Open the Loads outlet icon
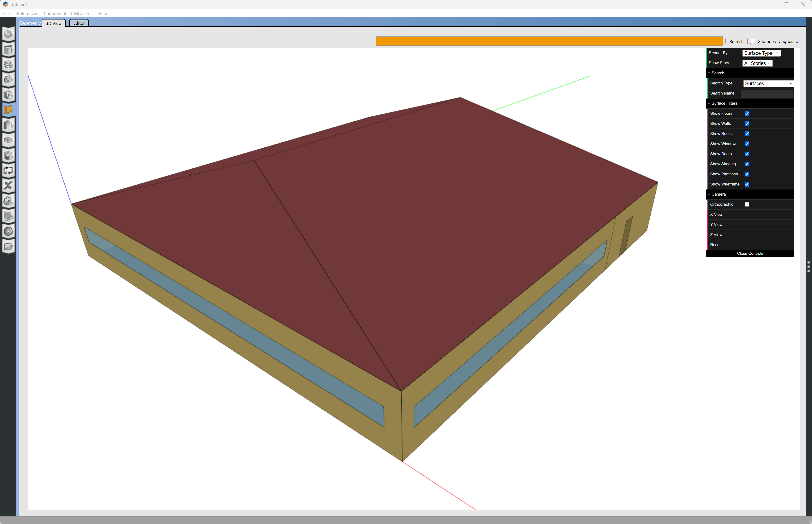 (x=8, y=80)
